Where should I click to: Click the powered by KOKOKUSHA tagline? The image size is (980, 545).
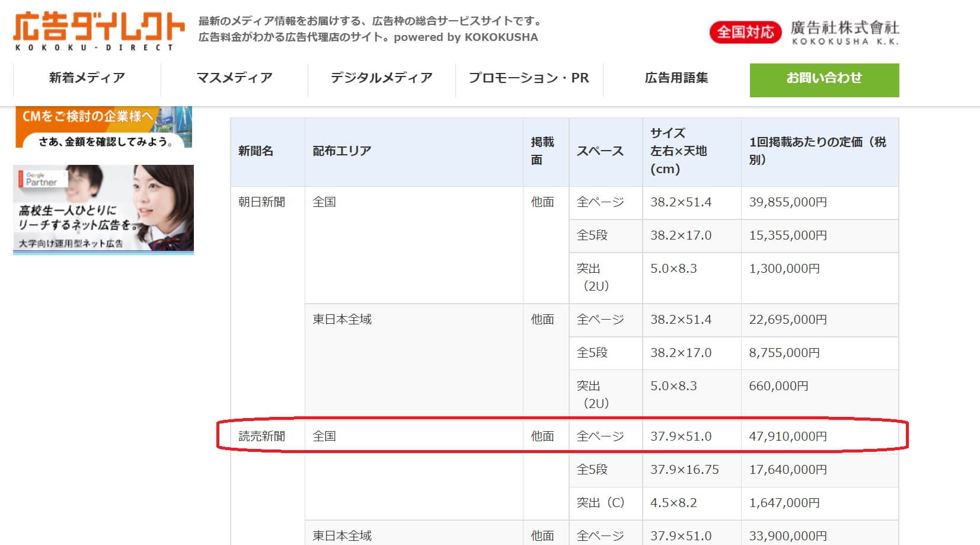(x=466, y=37)
